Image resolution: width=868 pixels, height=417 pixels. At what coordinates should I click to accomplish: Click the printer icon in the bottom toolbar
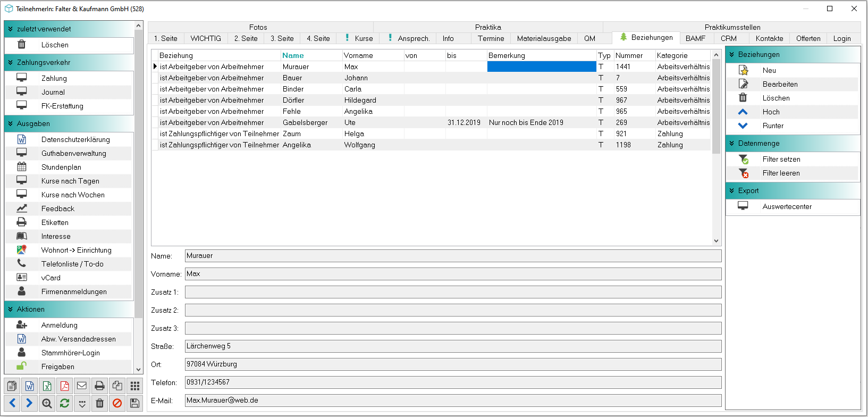[x=99, y=386]
